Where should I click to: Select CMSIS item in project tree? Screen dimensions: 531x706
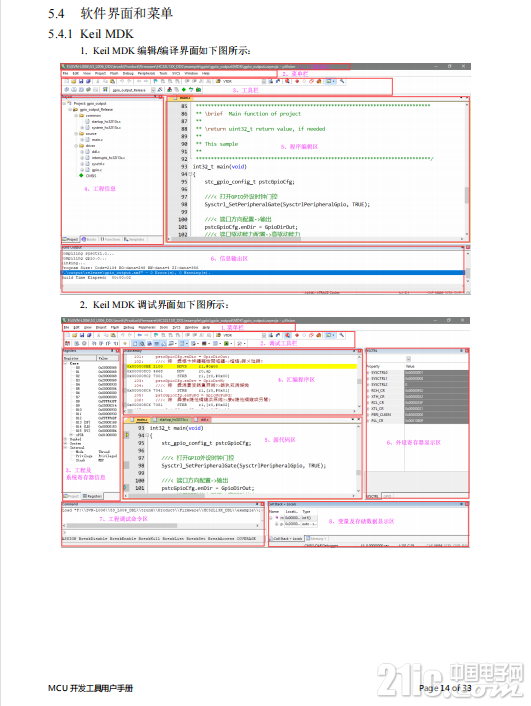point(91,176)
